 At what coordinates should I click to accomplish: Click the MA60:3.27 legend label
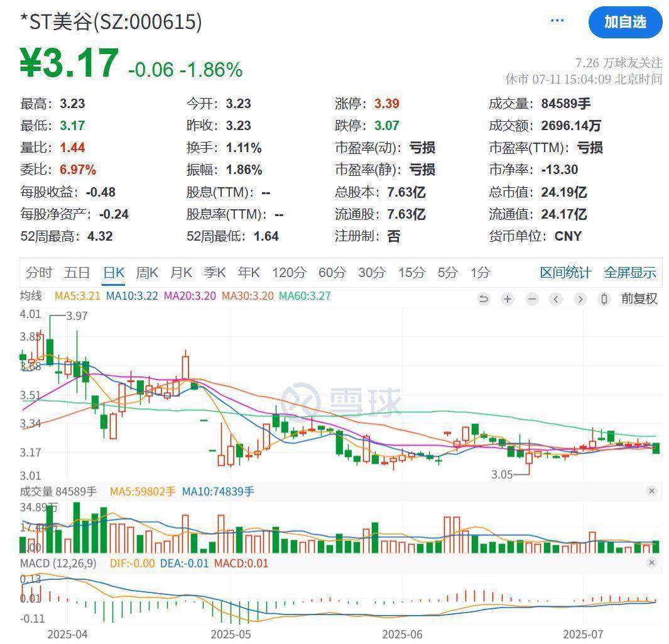point(305,296)
